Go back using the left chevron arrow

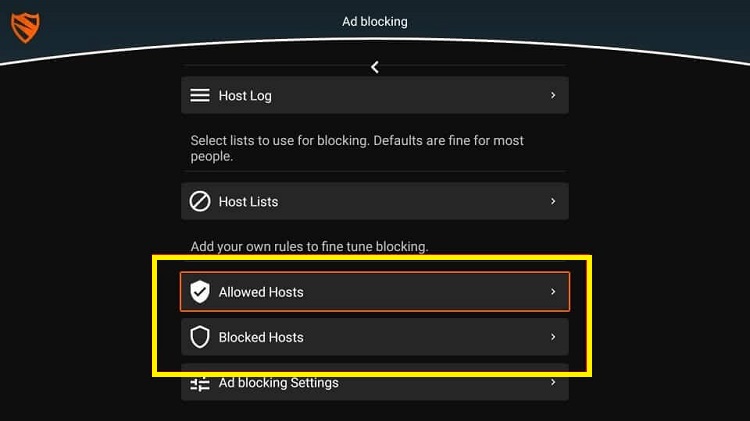[375, 67]
